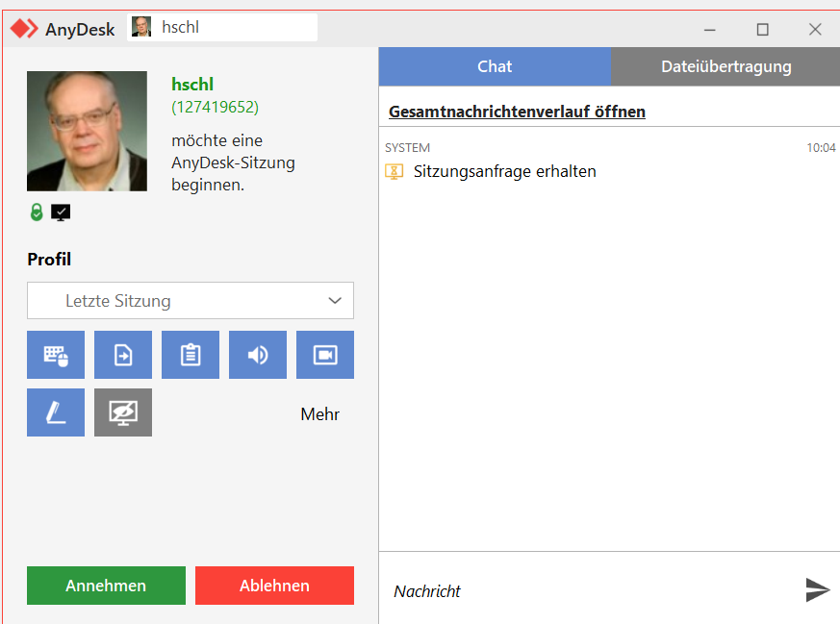Click Mehr to show more permissions
The height and width of the screenshot is (624, 840).
pyautogui.click(x=319, y=414)
